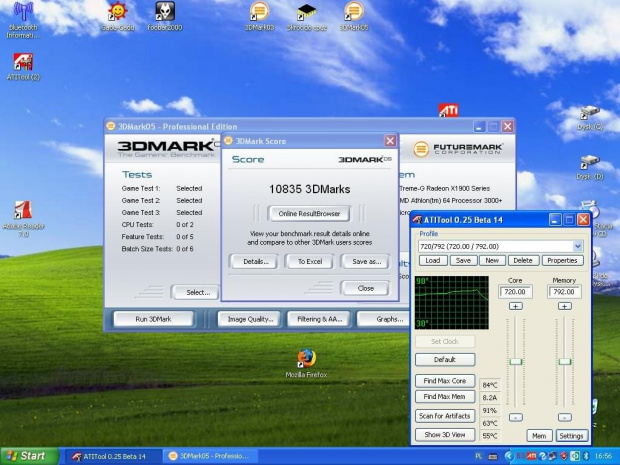Screen dimensions: 620x465
Task: Switch to 3DMark05 taskbar button
Action: coord(210,456)
